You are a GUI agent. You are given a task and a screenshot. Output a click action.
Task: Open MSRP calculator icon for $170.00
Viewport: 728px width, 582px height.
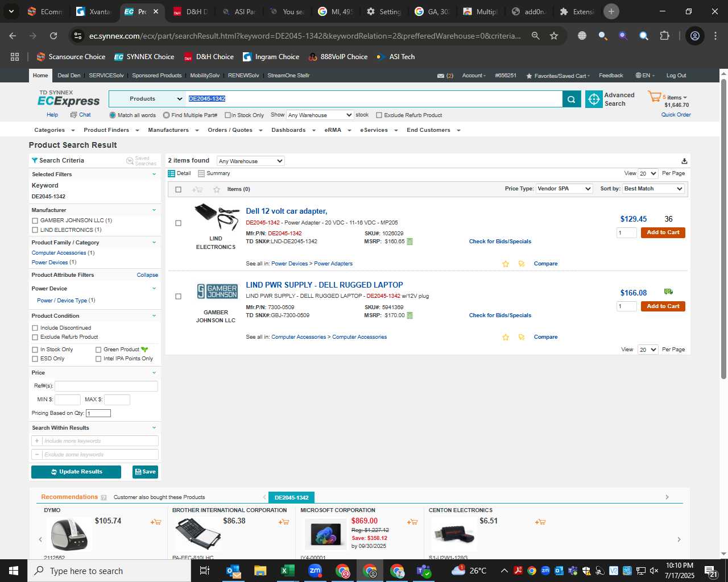click(409, 315)
